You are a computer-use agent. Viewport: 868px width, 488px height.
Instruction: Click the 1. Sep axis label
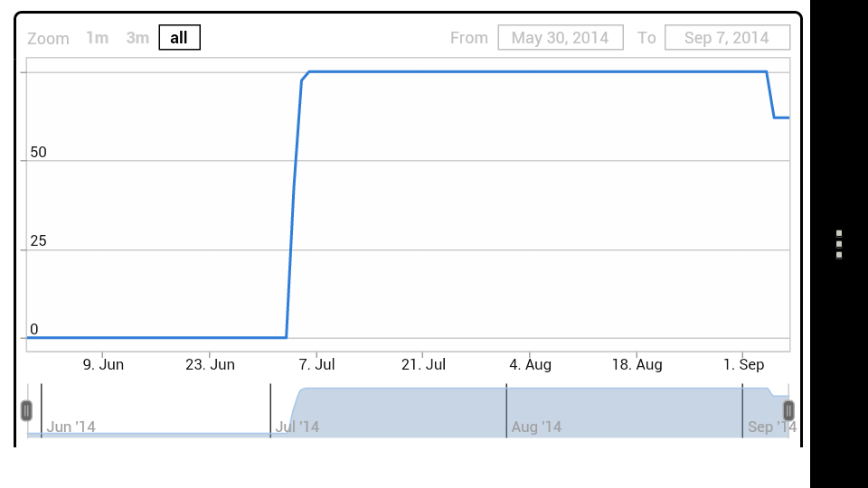click(743, 364)
